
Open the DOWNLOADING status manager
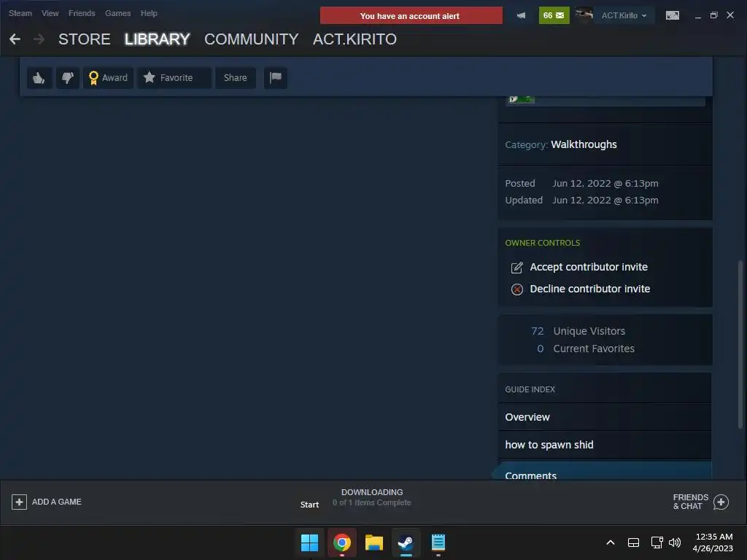(371, 497)
